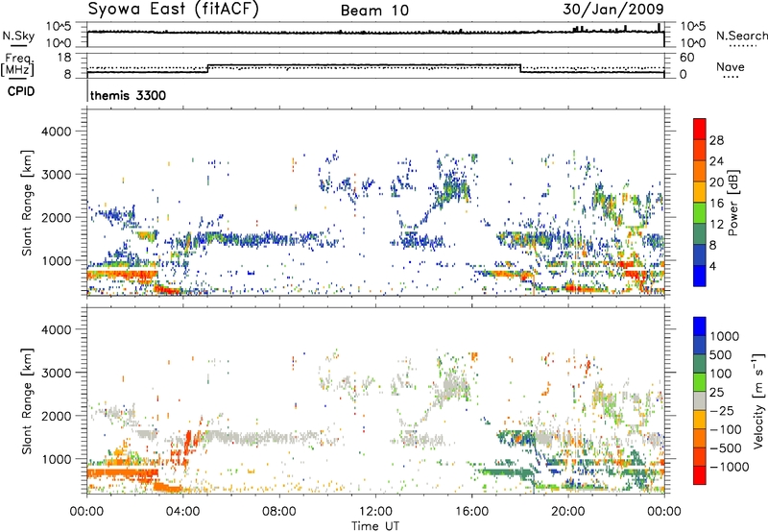Image resolution: width=768 pixels, height=532 pixels.
Task: Click the 'Freq. [MHz]' axis label
Action: [17, 64]
